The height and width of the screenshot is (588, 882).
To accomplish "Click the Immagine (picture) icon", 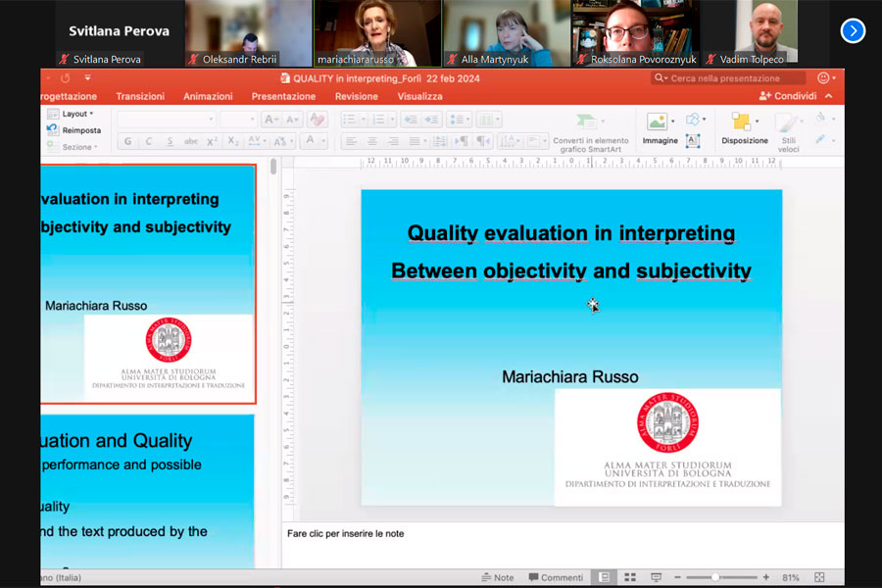I will [658, 122].
